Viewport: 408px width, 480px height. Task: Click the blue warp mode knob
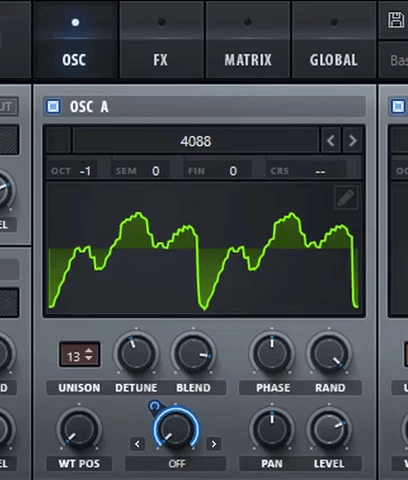(x=176, y=429)
